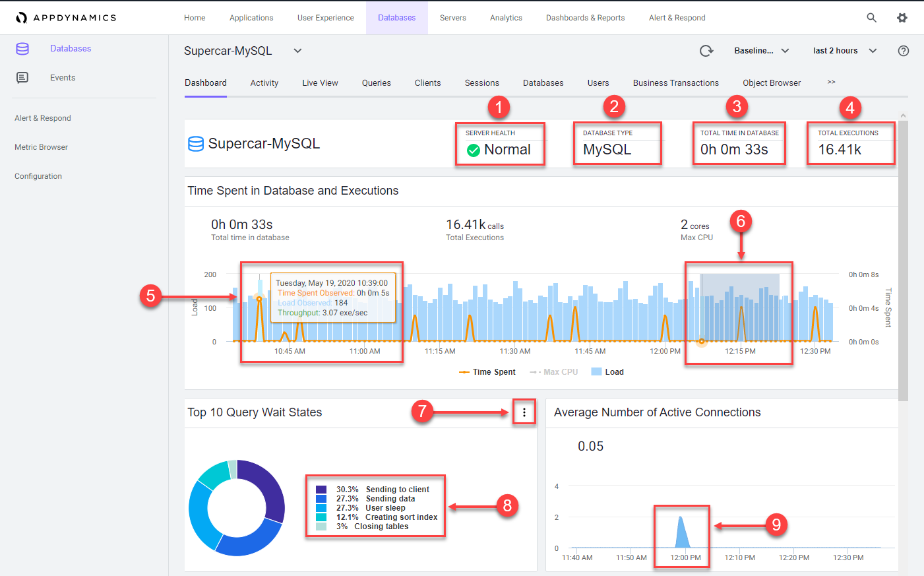Open Alert & Respond in sidebar

[x=43, y=118]
